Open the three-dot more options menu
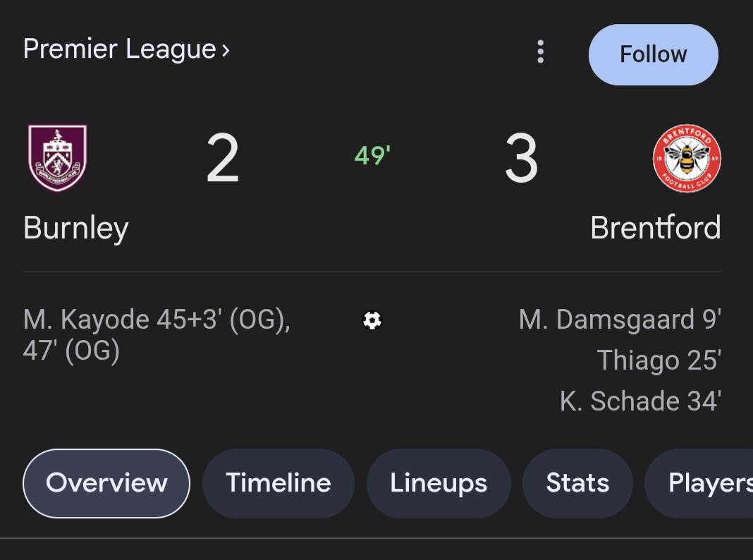The height and width of the screenshot is (560, 753). [x=540, y=52]
